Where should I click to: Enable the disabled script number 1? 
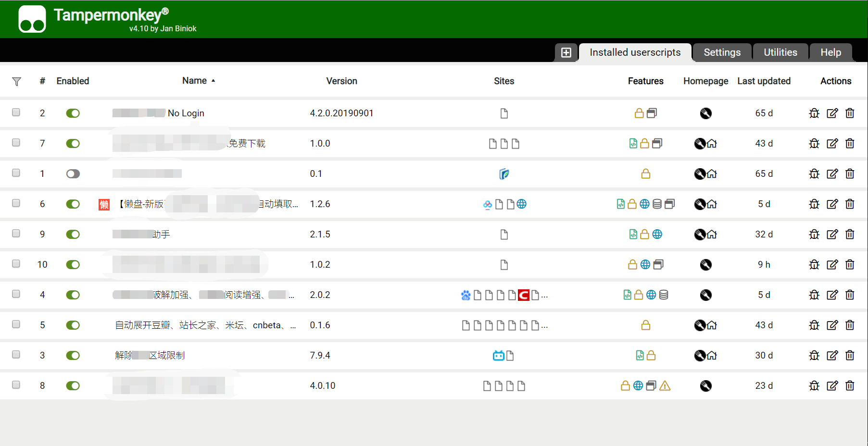point(73,174)
